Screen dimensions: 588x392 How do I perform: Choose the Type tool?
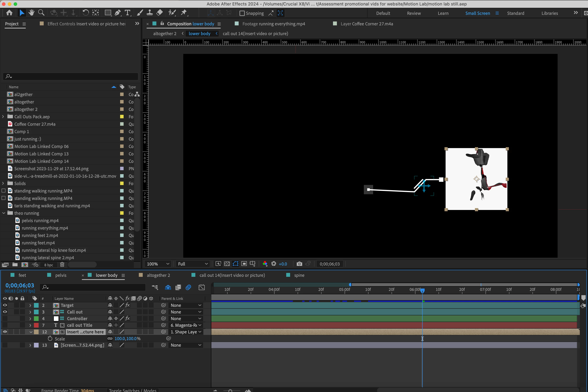pos(127,13)
